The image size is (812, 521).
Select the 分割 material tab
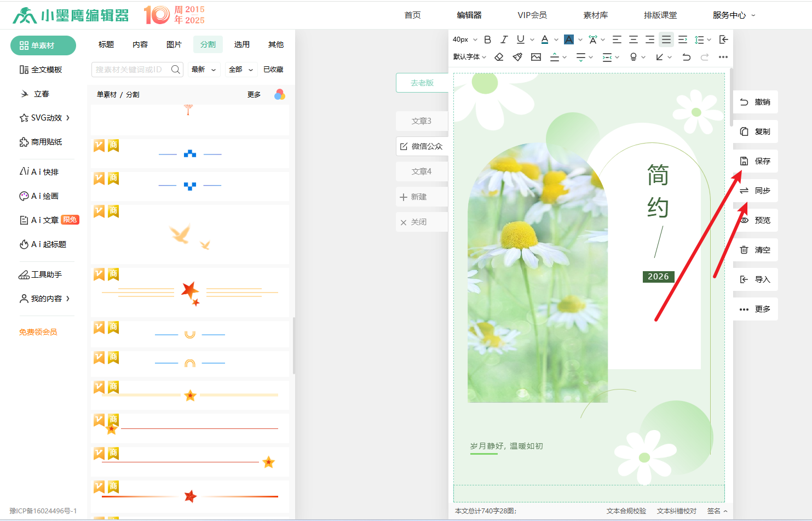(x=208, y=44)
